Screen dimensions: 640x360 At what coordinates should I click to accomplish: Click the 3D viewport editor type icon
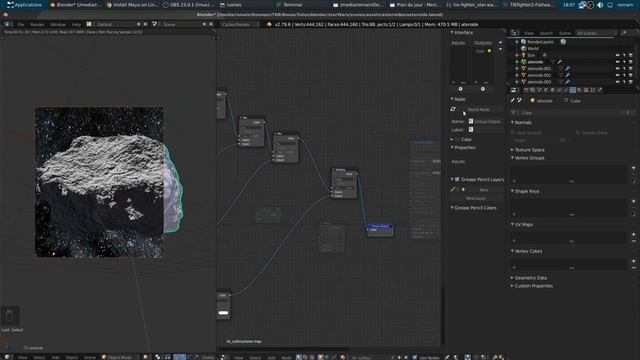(7, 357)
